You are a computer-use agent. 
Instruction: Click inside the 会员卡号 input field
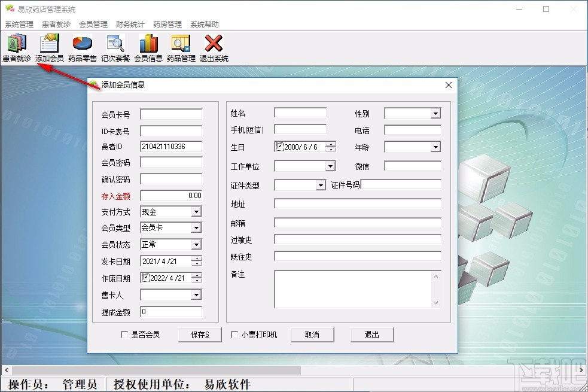tap(170, 114)
